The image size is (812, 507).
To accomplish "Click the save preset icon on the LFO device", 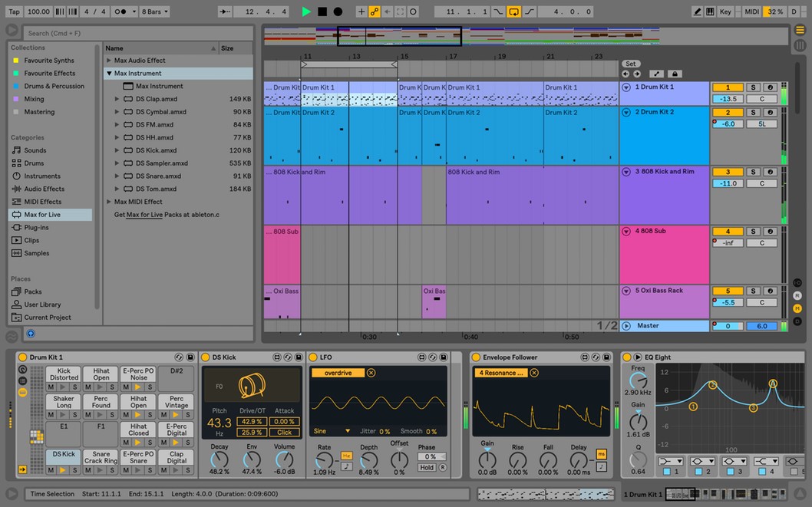I will coord(444,357).
